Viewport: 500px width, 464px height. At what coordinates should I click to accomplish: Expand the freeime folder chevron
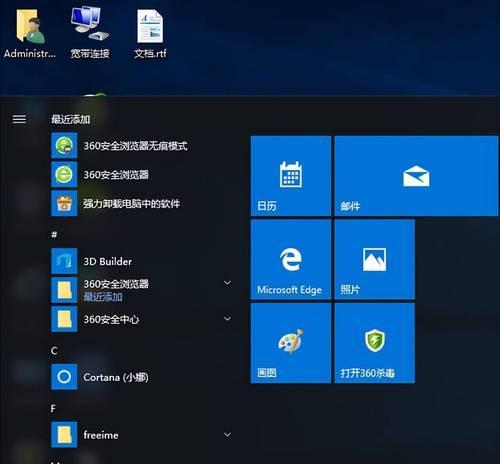click(227, 435)
